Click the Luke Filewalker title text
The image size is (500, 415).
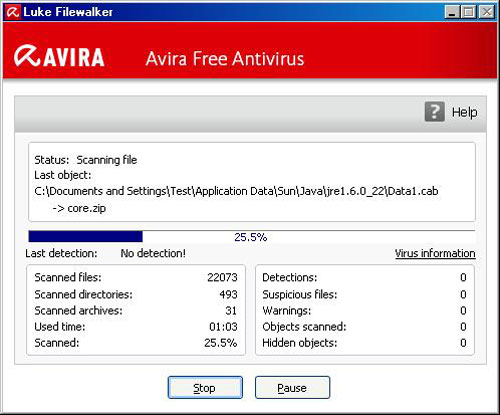pyautogui.click(x=68, y=12)
